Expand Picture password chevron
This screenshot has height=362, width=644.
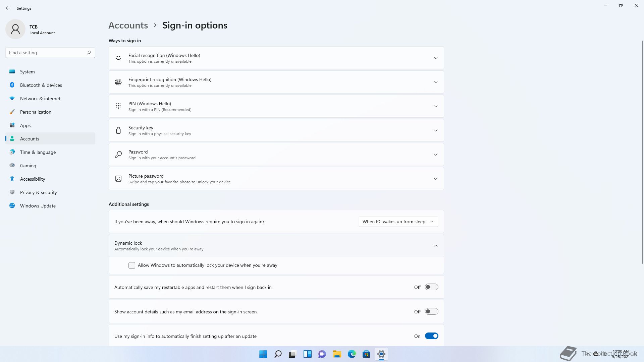(435, 179)
